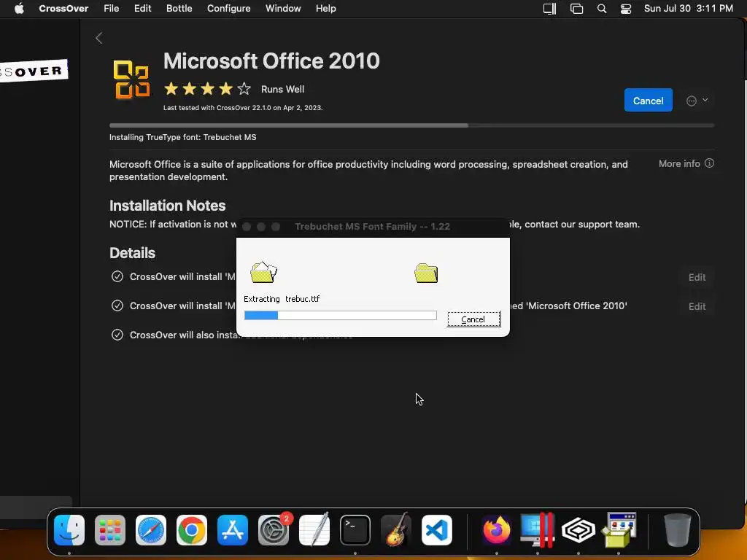This screenshot has height=560, width=747.
Task: Cancel the Trebuchet font extraction dialog
Action: tap(473, 319)
